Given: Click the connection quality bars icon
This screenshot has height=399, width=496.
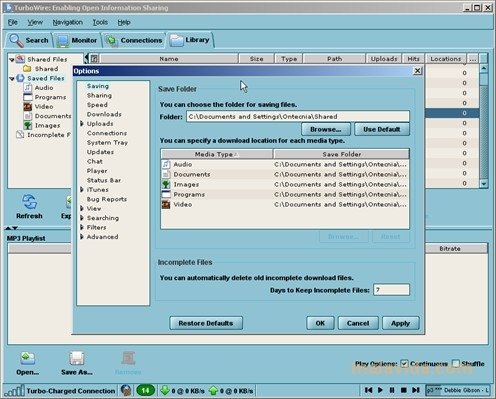Looking at the screenshot, I should pos(14,390).
